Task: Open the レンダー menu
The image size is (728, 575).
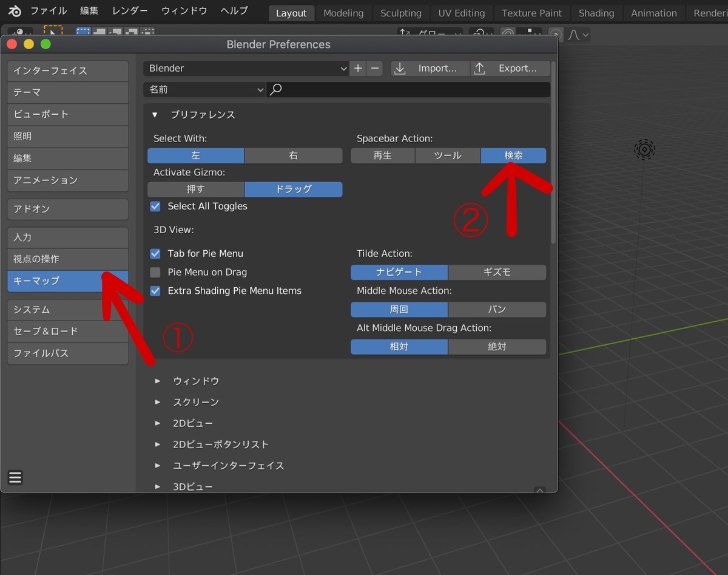Action: click(130, 11)
